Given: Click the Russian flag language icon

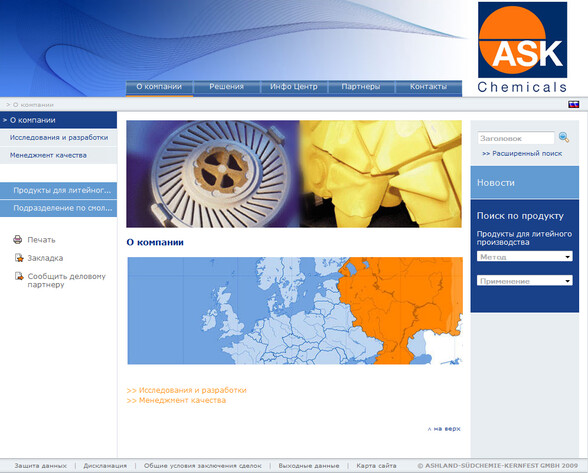Looking at the screenshot, I should click(573, 104).
